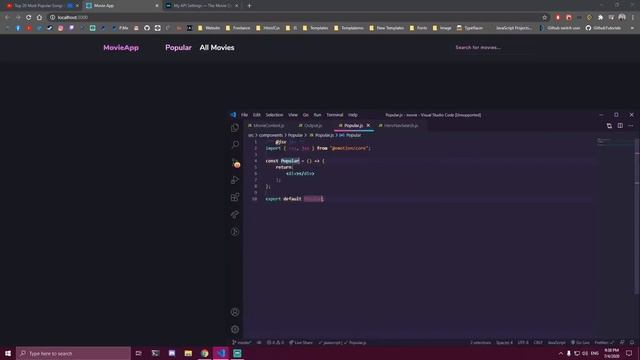Expand the Popular symbol breadcrumb

350,135
